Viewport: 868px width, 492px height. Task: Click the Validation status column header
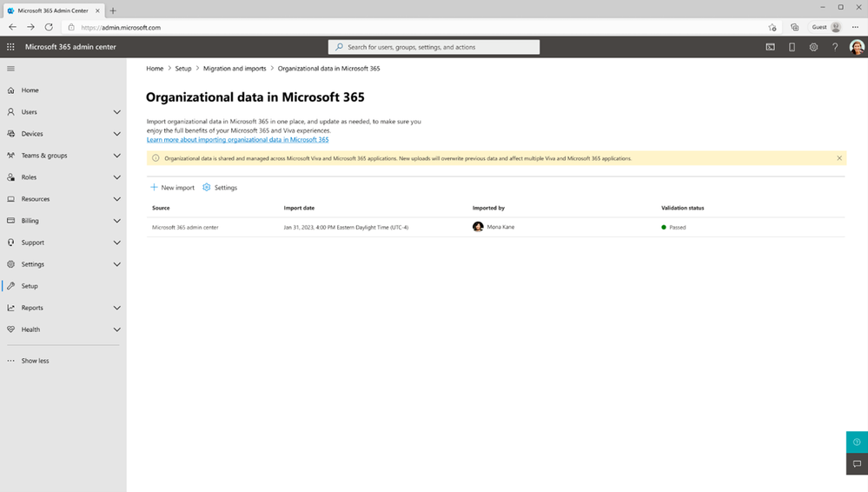tap(683, 209)
